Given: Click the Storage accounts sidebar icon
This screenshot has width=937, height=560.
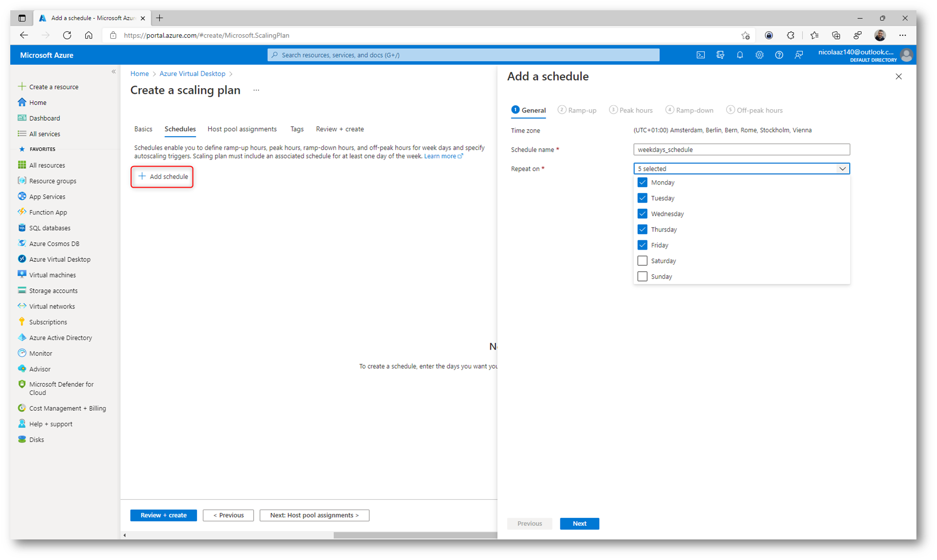Looking at the screenshot, I should 22,290.
